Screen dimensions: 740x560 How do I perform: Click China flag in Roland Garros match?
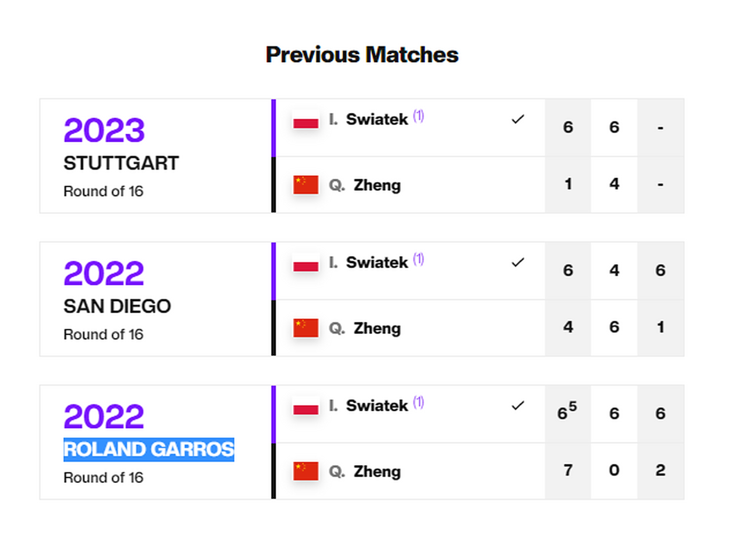click(306, 471)
